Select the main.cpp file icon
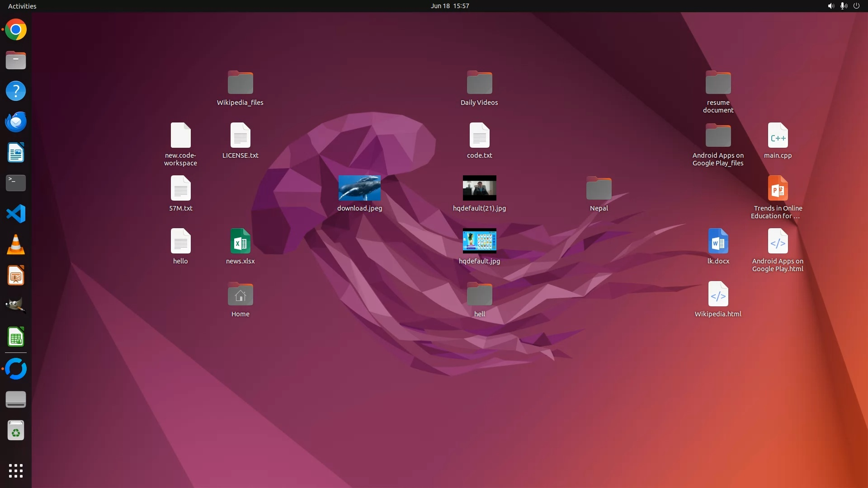 (778, 136)
